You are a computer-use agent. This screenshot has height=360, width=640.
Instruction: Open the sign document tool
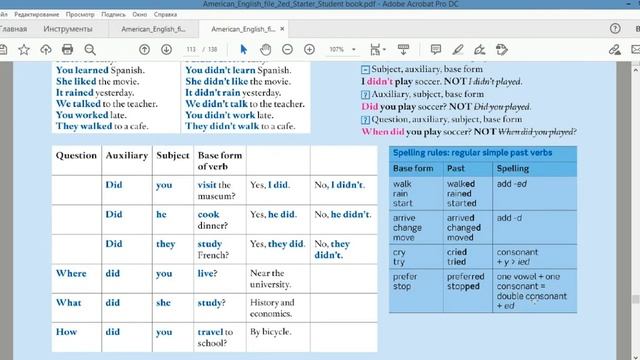(480, 50)
